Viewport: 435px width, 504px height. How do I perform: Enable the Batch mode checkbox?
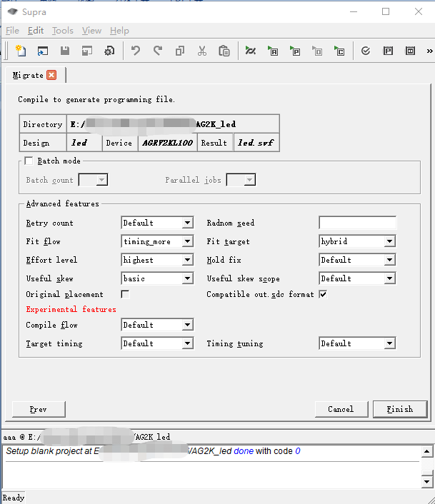pyautogui.click(x=29, y=161)
